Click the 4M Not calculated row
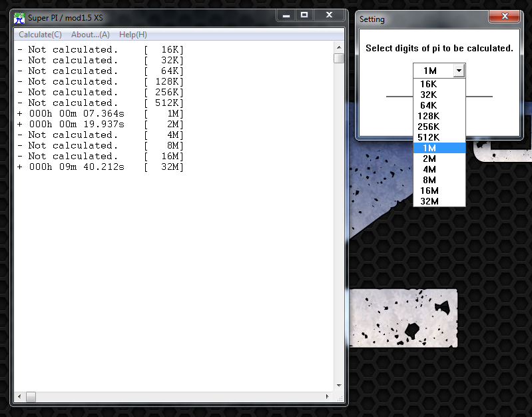 (x=101, y=135)
